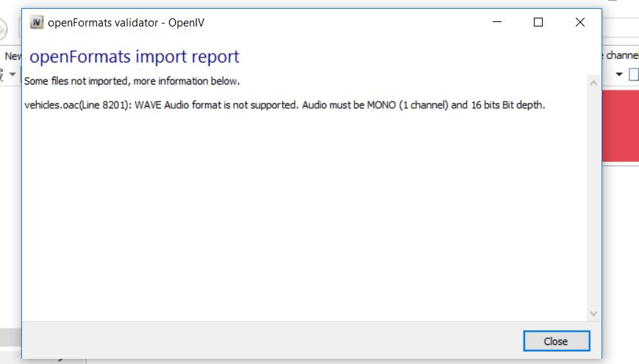Maximize the openFormats validator window
This screenshot has height=364, width=639.
click(x=538, y=22)
